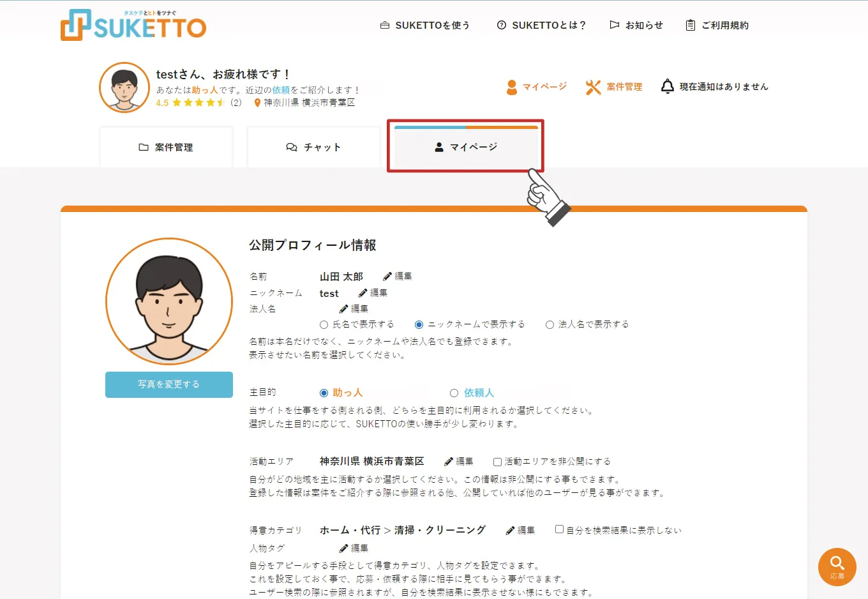Click the briefcase icon before SUKETTOを使う
This screenshot has width=868, height=599.
(x=385, y=25)
